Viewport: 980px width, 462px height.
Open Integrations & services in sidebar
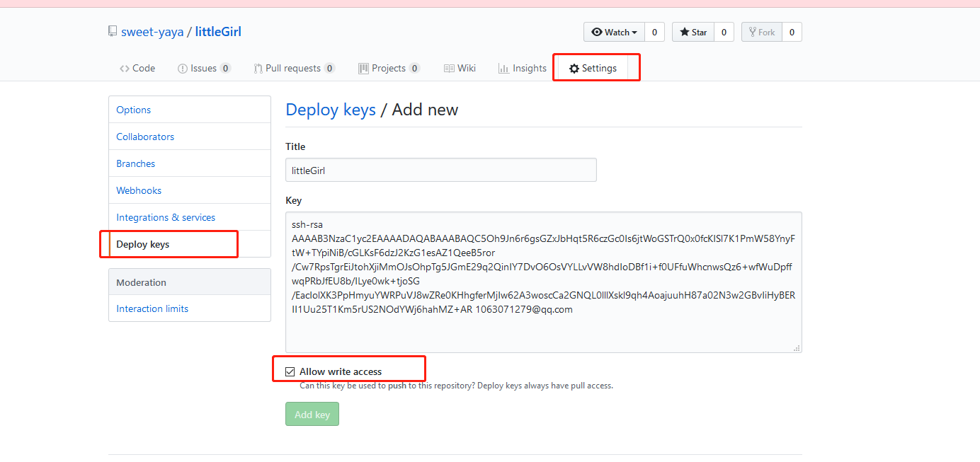point(190,217)
